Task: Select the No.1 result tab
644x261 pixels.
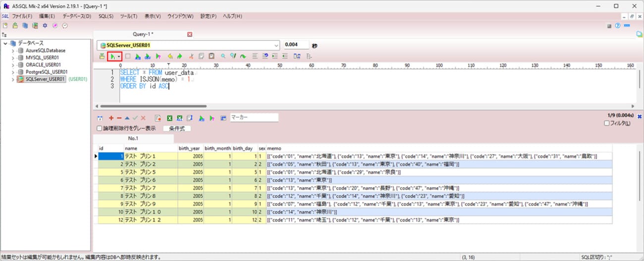Action: tap(133, 139)
